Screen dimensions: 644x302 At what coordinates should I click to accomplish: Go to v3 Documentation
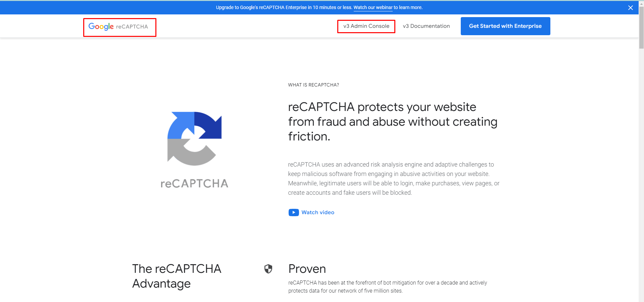point(426,26)
